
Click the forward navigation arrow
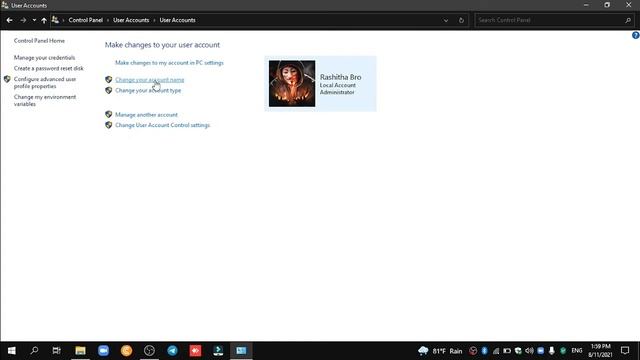[x=23, y=20]
